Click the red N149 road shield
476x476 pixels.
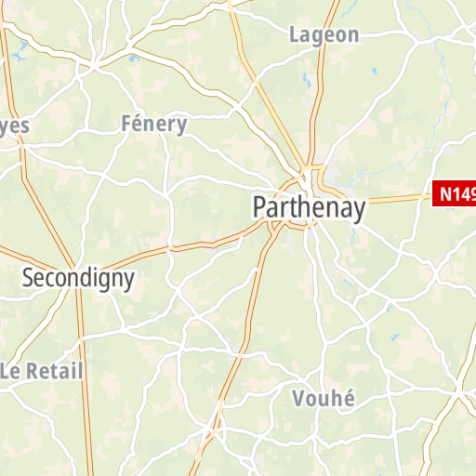(x=454, y=193)
